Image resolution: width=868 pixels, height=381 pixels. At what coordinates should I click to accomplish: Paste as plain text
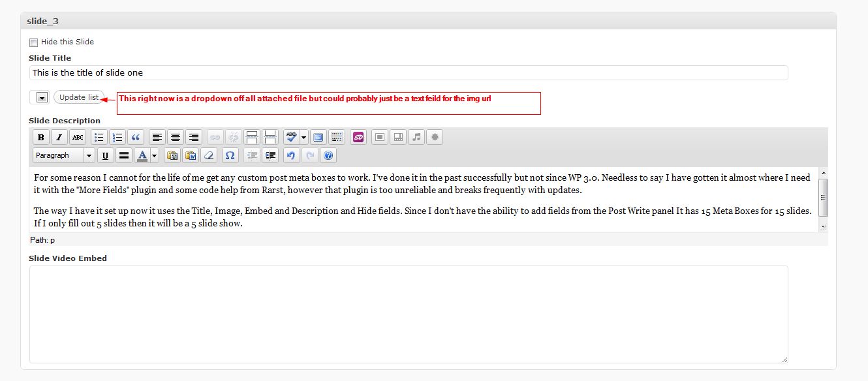click(172, 155)
